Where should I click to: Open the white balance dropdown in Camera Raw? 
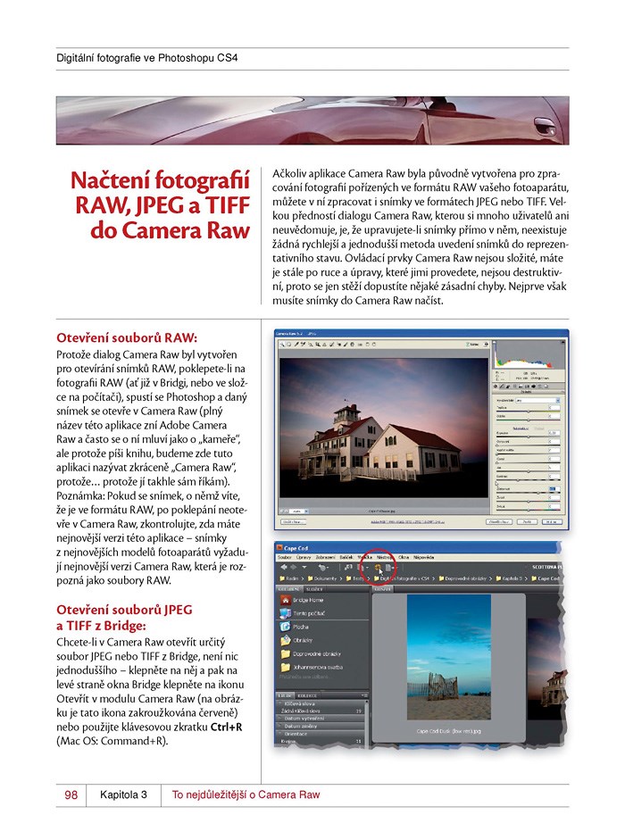[537, 400]
